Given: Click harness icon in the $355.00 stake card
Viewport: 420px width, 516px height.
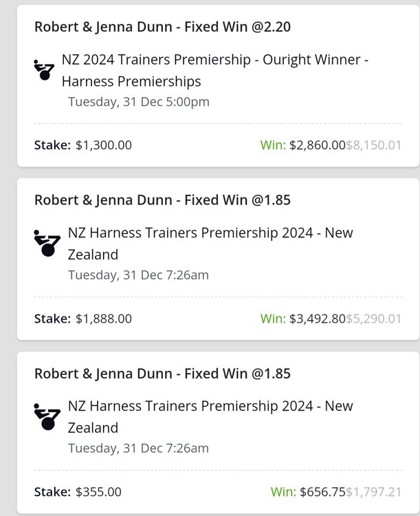Looking at the screenshot, I should pyautogui.click(x=45, y=416).
